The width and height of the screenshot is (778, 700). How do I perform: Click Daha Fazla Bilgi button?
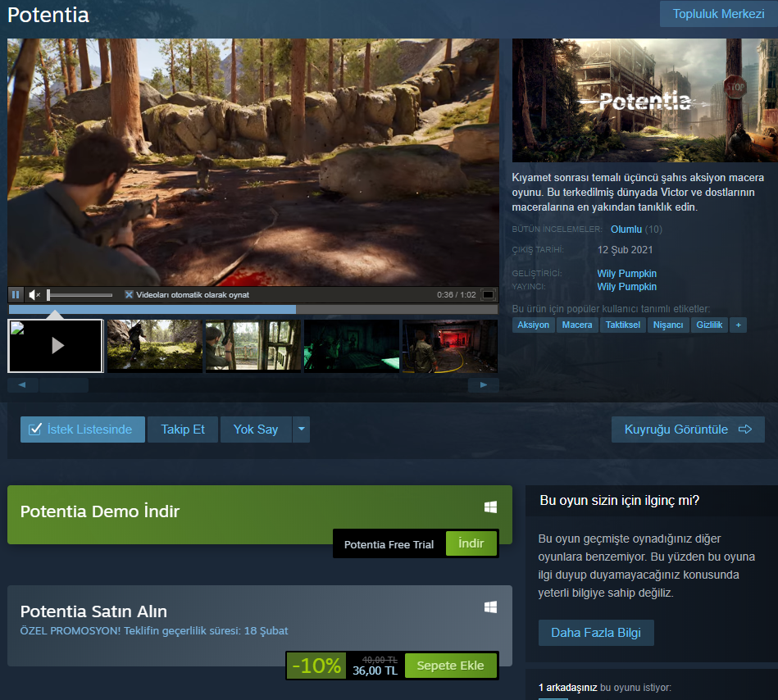tap(596, 633)
